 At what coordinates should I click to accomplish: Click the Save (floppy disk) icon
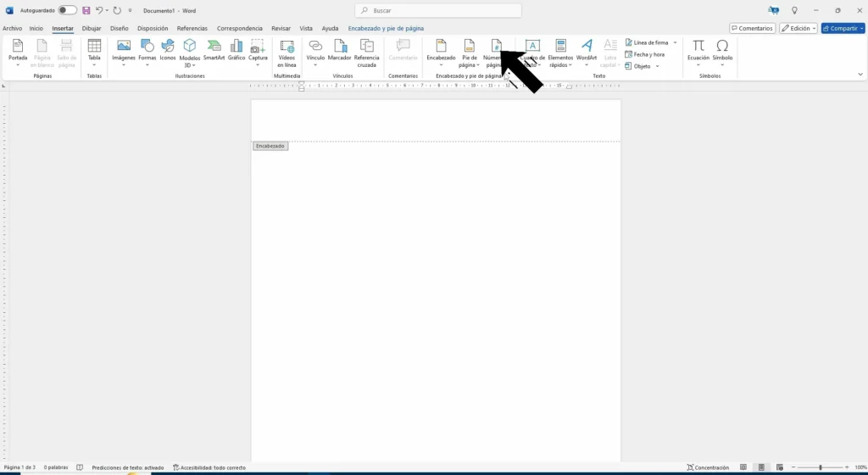[x=86, y=10]
